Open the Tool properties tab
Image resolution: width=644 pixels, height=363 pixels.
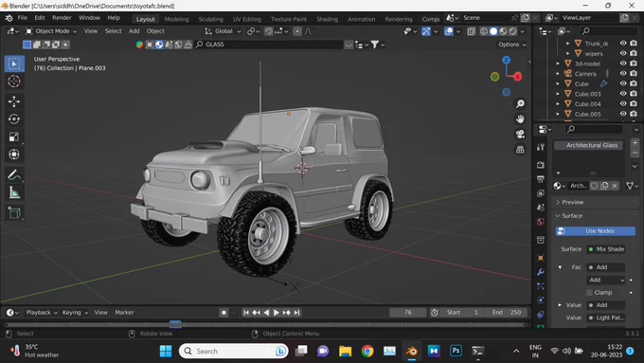pyautogui.click(x=541, y=147)
